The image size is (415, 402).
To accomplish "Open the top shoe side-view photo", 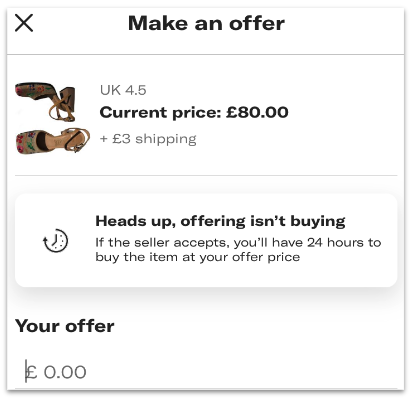I will point(46,101).
